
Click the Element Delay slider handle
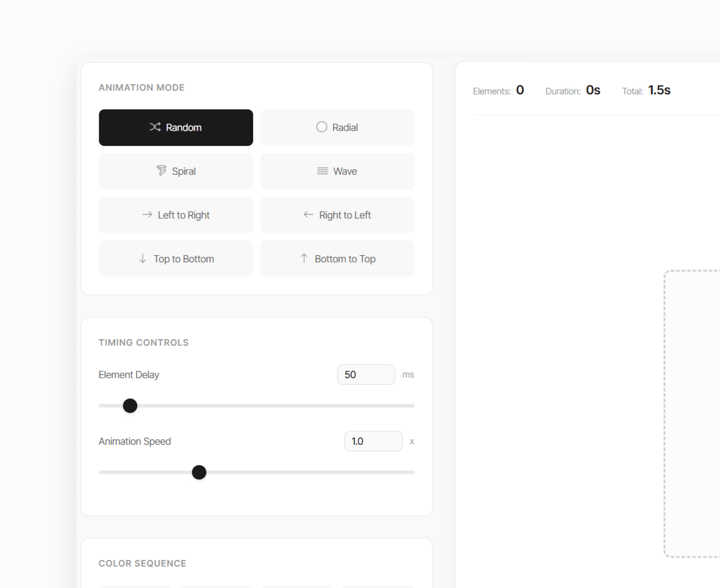click(x=130, y=405)
